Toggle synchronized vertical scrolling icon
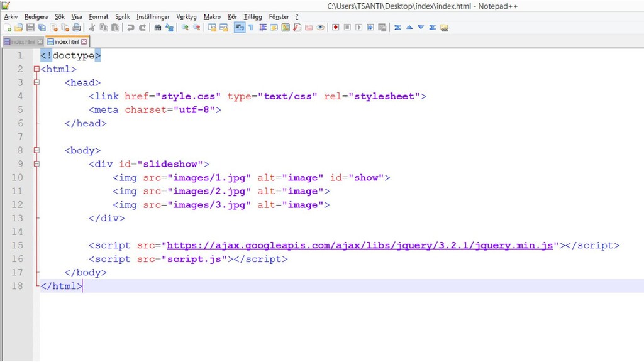This screenshot has width=644, height=362. [212, 28]
